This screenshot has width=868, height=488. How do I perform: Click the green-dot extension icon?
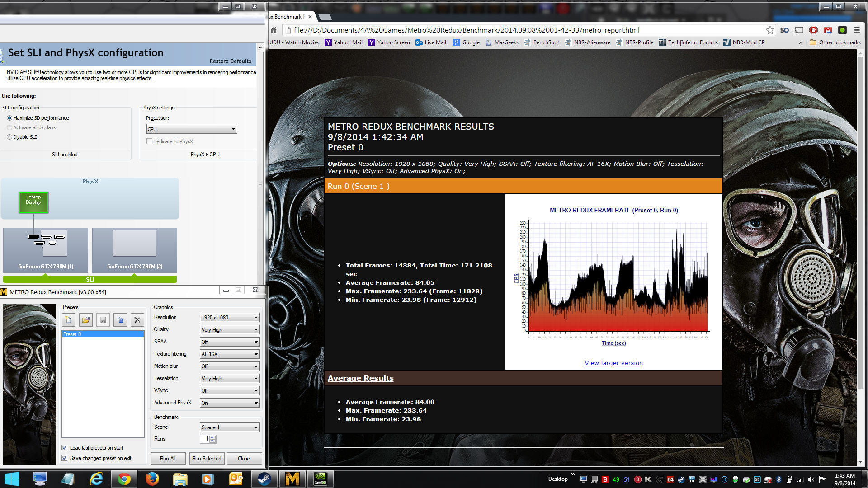point(842,30)
